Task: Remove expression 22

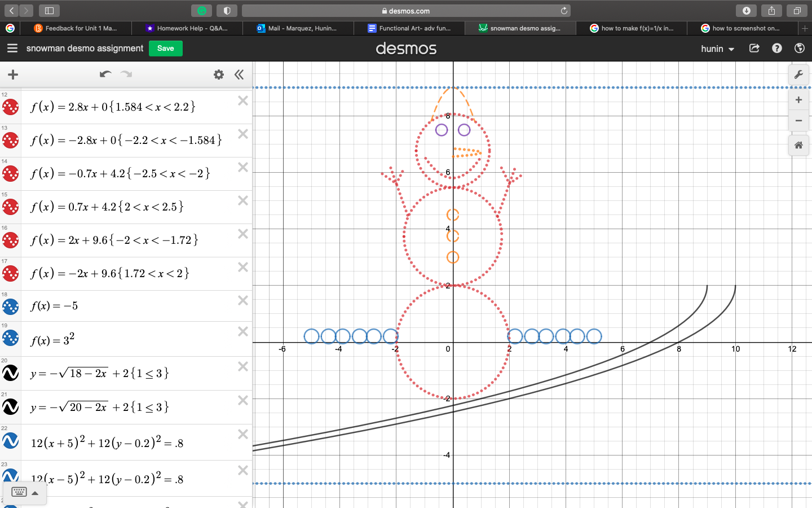Action: (243, 434)
